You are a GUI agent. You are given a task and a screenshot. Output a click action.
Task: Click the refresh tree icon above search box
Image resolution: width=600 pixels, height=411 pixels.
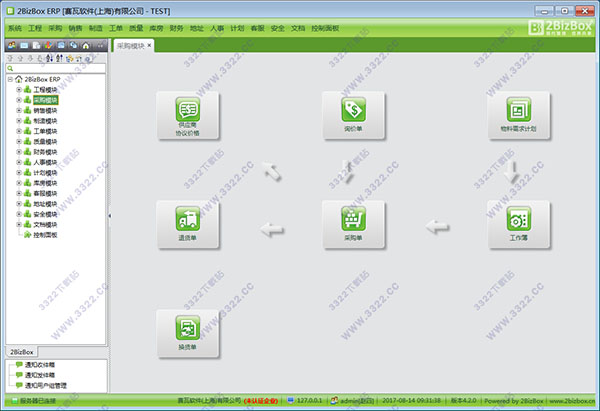point(69,58)
